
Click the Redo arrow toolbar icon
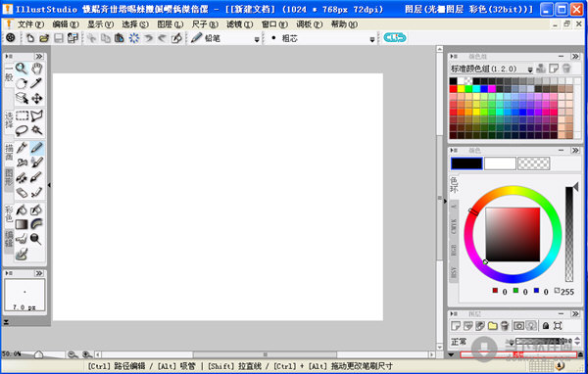click(x=162, y=38)
